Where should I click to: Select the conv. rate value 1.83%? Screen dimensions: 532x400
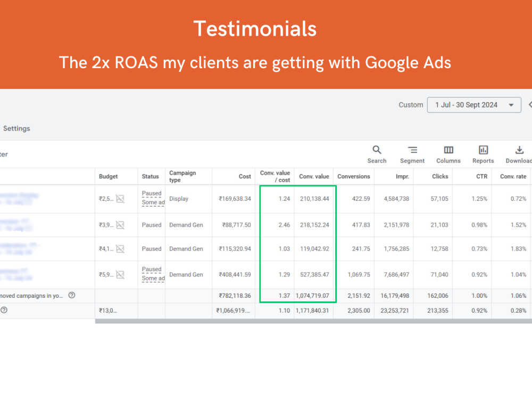[x=518, y=249]
